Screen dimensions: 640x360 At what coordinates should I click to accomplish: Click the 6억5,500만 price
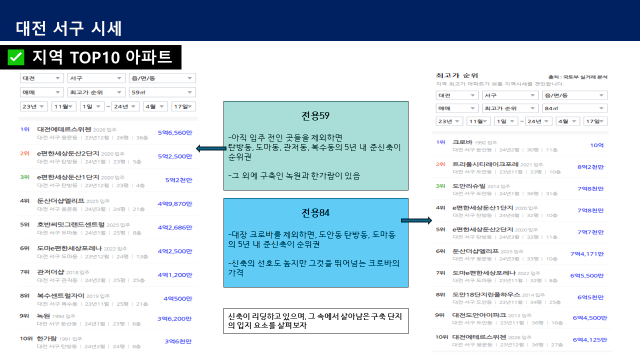pos(587,276)
